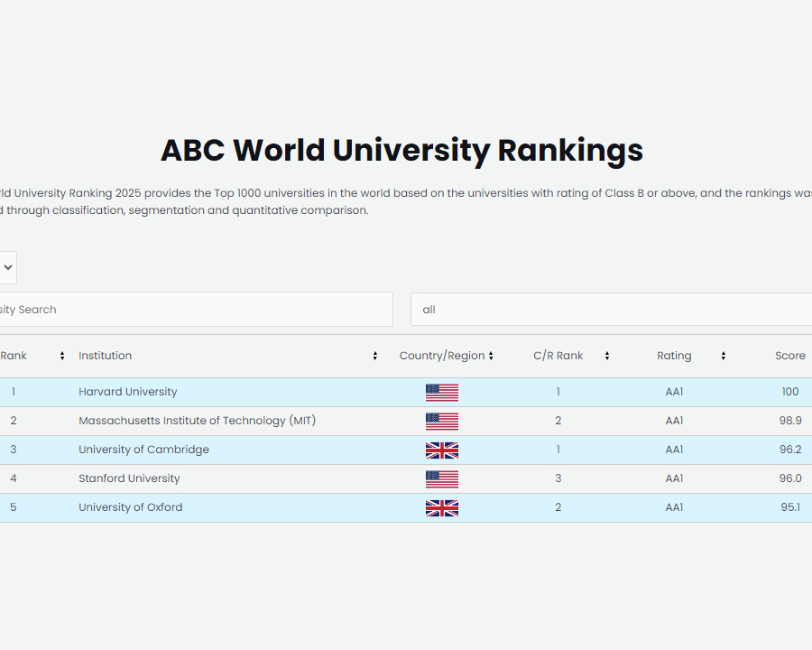Image resolution: width=812 pixels, height=650 pixels.
Task: Select Cambridge's score value 96.2
Action: (x=790, y=450)
